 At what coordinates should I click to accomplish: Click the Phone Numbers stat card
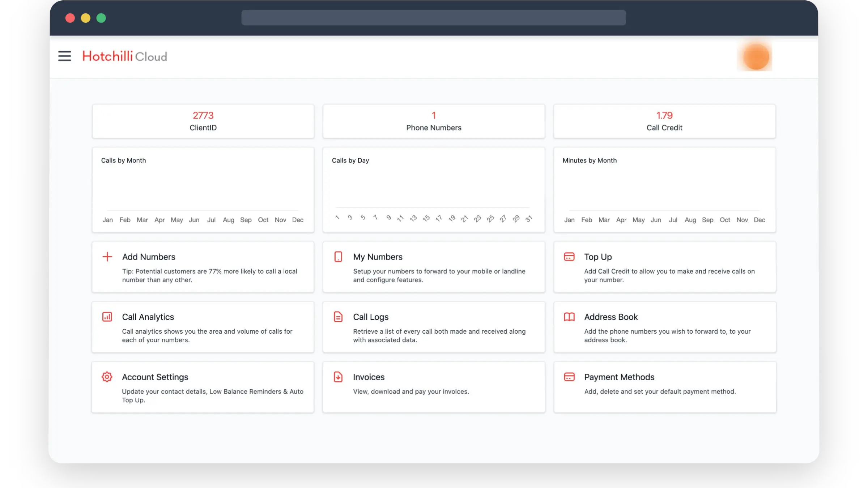434,121
